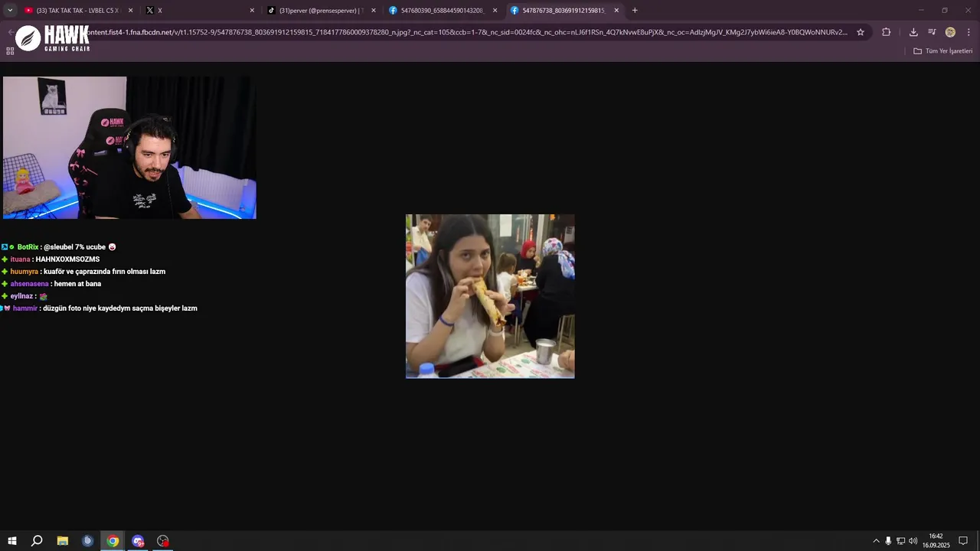The width and height of the screenshot is (980, 551).
Task: Open File Explorer from the taskbar
Action: pyautogui.click(x=63, y=541)
